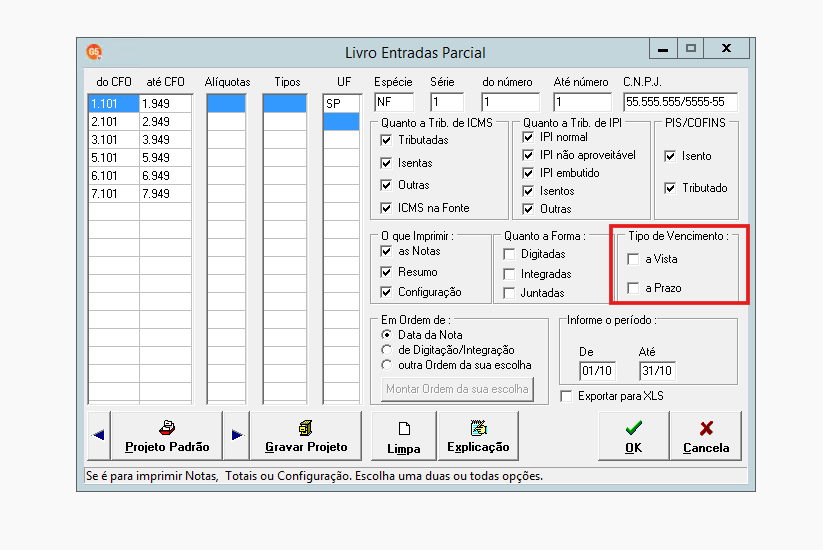Minimize the Livro Entradas Parcial window
This screenshot has height=550, width=823.
click(663, 48)
